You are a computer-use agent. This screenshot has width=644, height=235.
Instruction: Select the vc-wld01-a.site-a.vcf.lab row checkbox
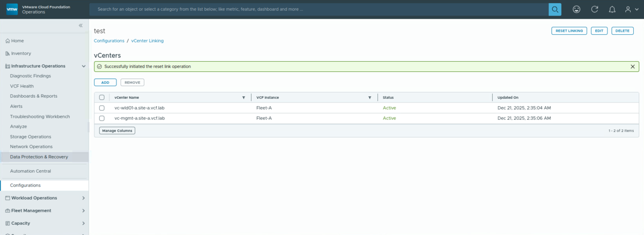102,108
